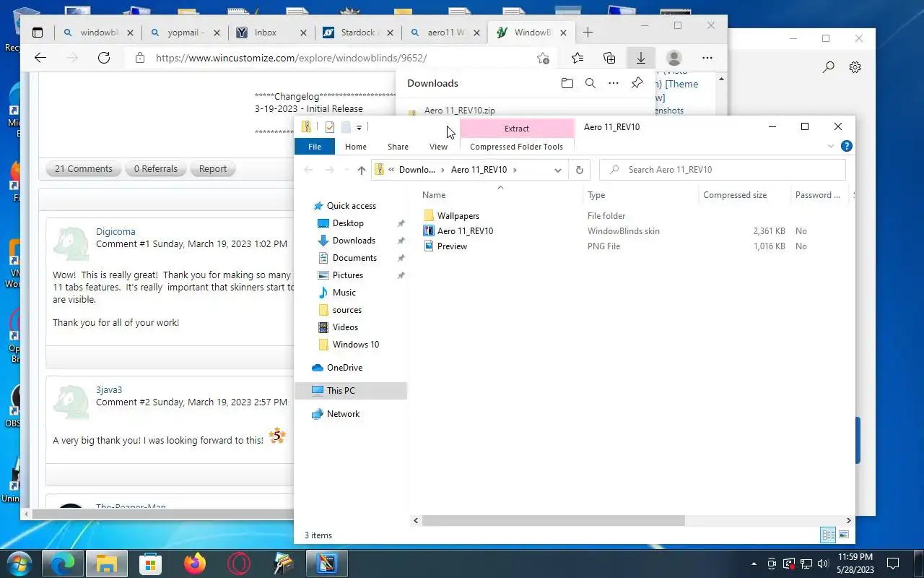Open the File tab in Explorer ribbon
The height and width of the screenshot is (578, 924).
(x=315, y=147)
